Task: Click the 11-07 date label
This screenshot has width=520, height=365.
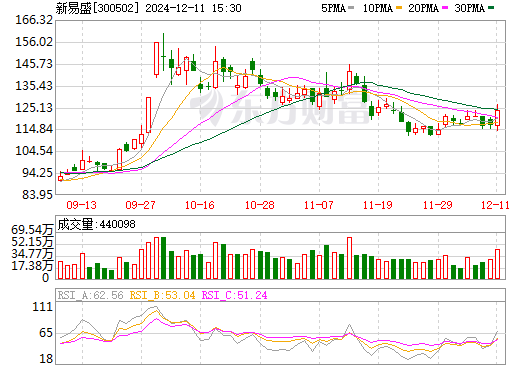Action: point(319,205)
